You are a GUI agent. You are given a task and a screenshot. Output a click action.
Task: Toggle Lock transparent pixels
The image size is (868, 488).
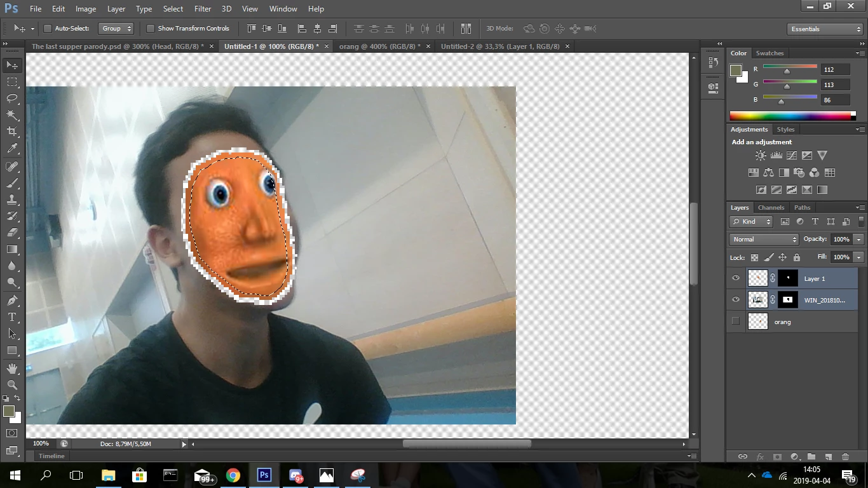754,257
